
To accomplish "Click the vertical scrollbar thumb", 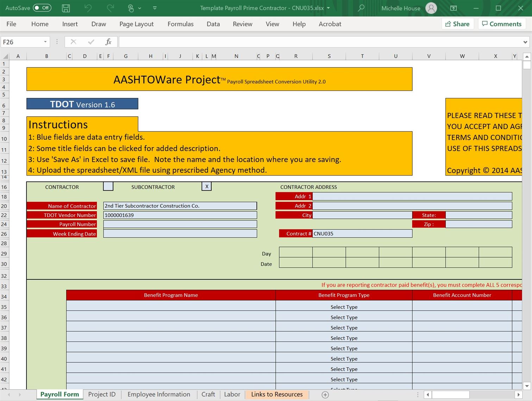I will [x=527, y=65].
